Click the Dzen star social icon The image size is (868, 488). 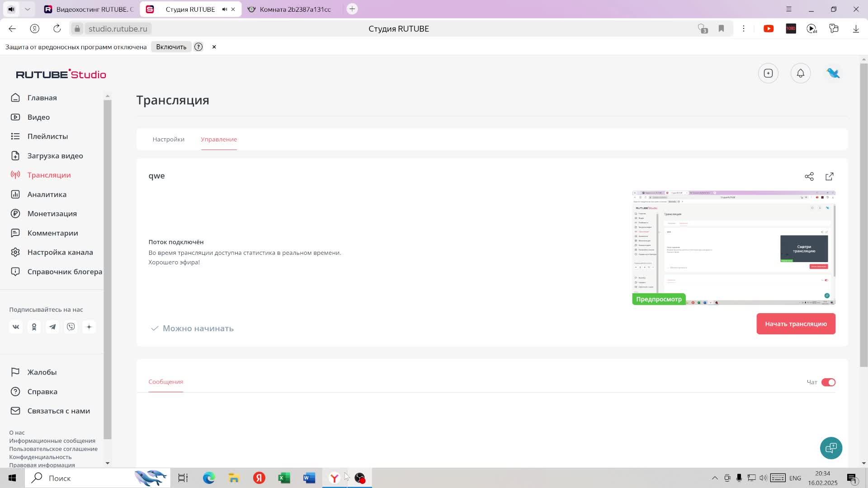coord(89,327)
